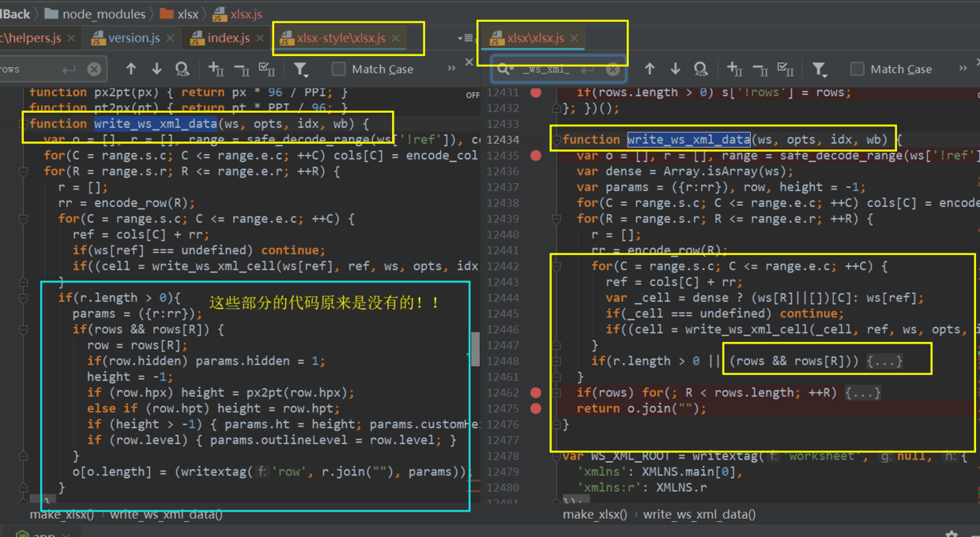The width and height of the screenshot is (980, 537).
Task: Enable Match Case in left pane
Action: pos(339,69)
